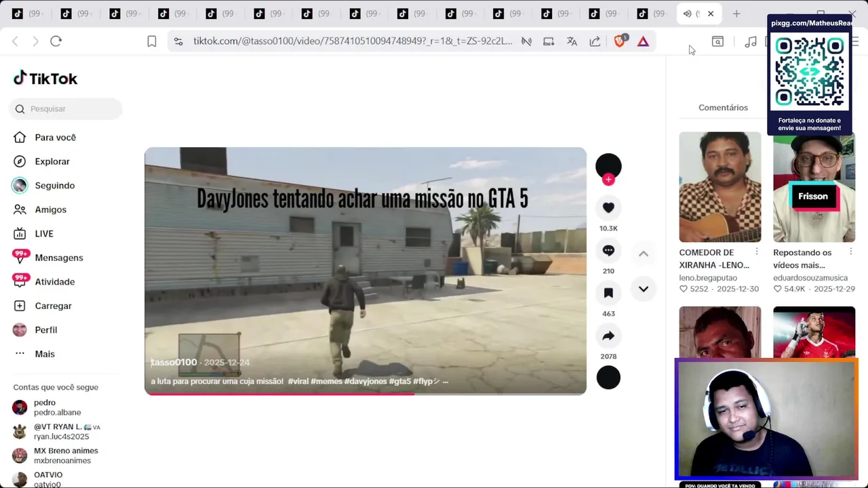Go to the previous video arrow
This screenshot has height=488, width=868.
[x=644, y=253]
